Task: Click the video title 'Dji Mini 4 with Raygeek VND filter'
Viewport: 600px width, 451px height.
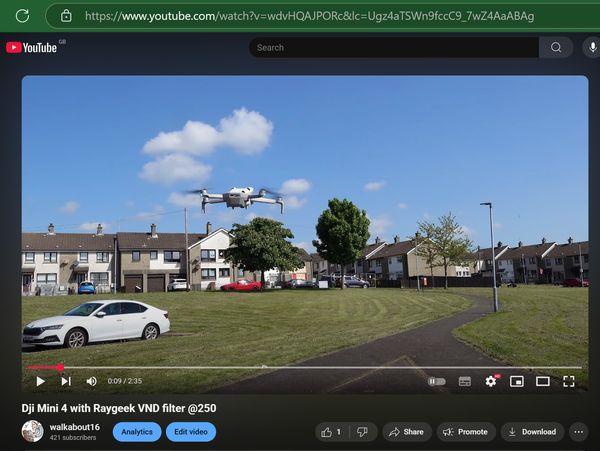Action: tap(119, 408)
